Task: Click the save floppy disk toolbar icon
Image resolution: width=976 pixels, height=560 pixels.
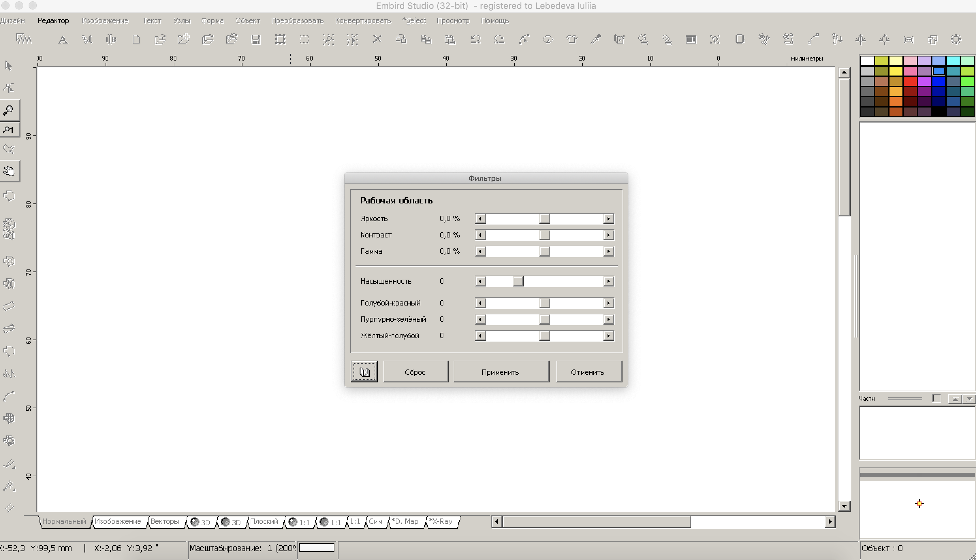Action: pyautogui.click(x=255, y=39)
